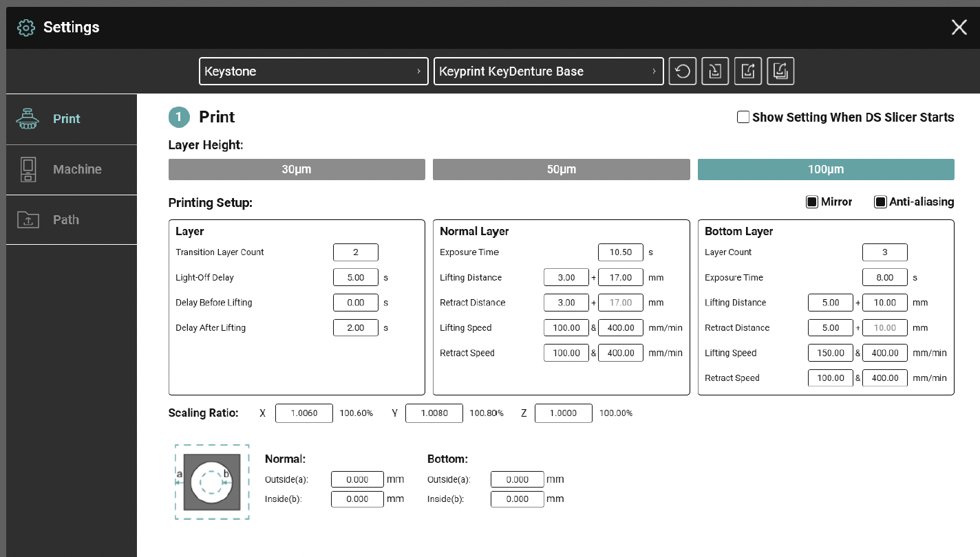This screenshot has width=980, height=557.
Task: Click the reset settings circular arrow icon
Action: click(682, 71)
